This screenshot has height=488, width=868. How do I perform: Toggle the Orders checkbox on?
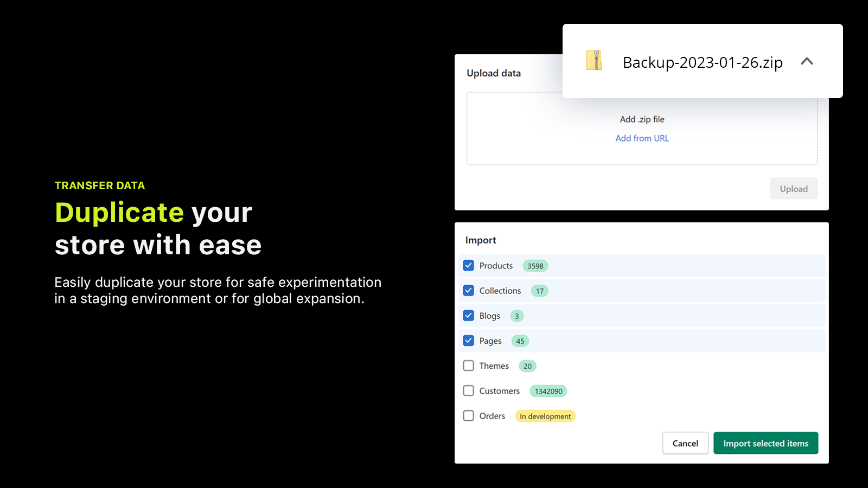[x=469, y=415]
